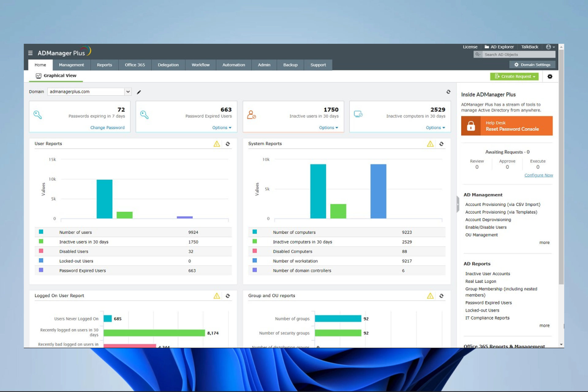Click the search magnifier icon
Screen dimensions: 588x392
pos(478,55)
